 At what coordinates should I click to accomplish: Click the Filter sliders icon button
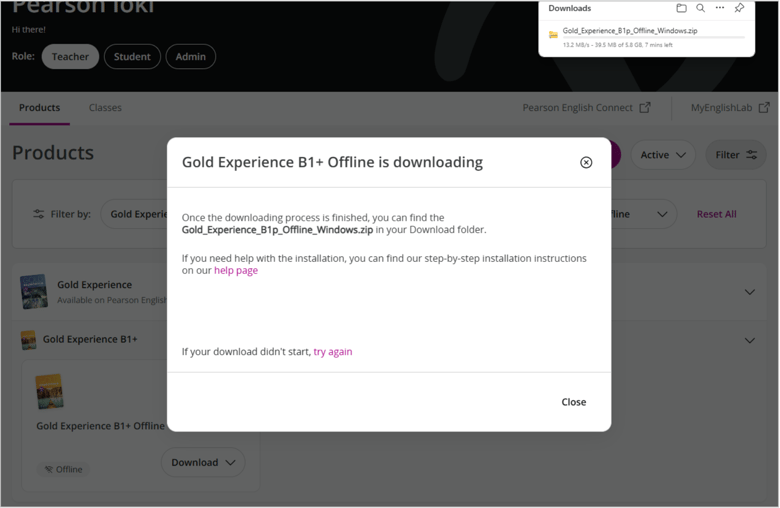click(736, 155)
